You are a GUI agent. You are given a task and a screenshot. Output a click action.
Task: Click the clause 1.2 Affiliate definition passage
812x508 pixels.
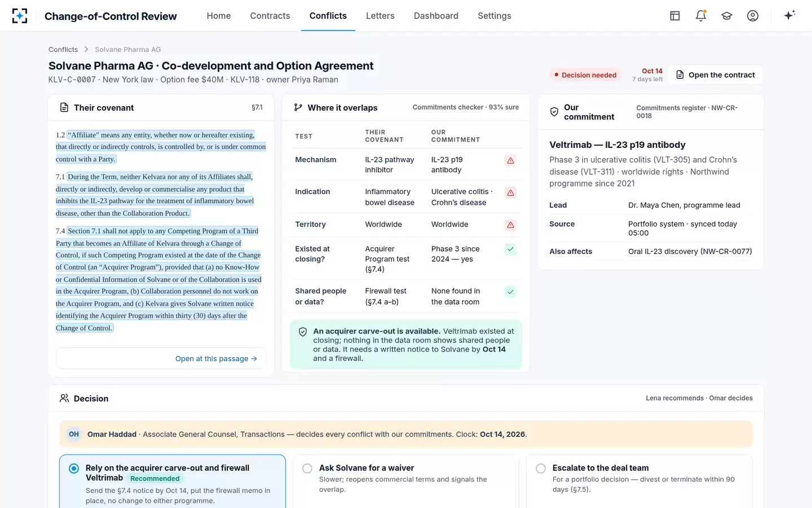tap(161, 147)
